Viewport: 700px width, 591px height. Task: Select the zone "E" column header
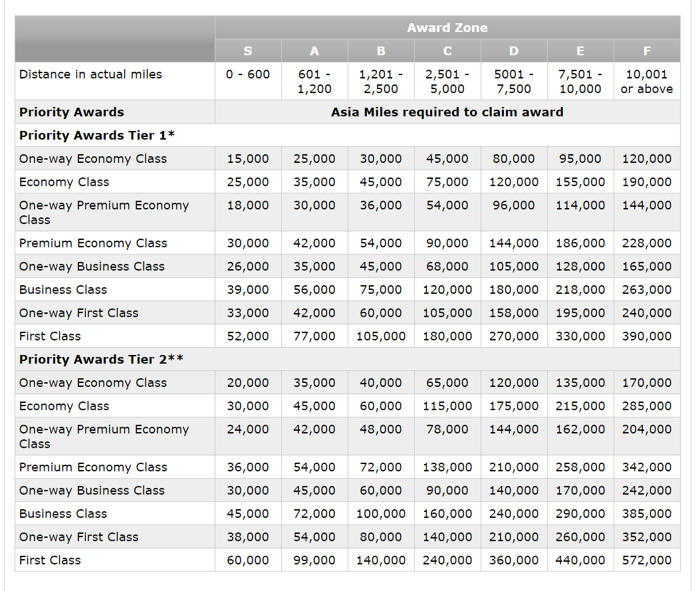pos(580,51)
